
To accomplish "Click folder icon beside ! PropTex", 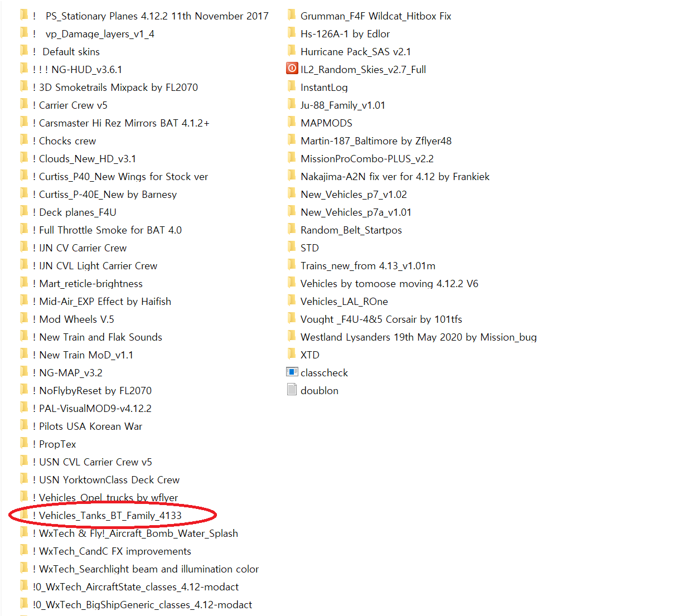I will [x=24, y=443].
